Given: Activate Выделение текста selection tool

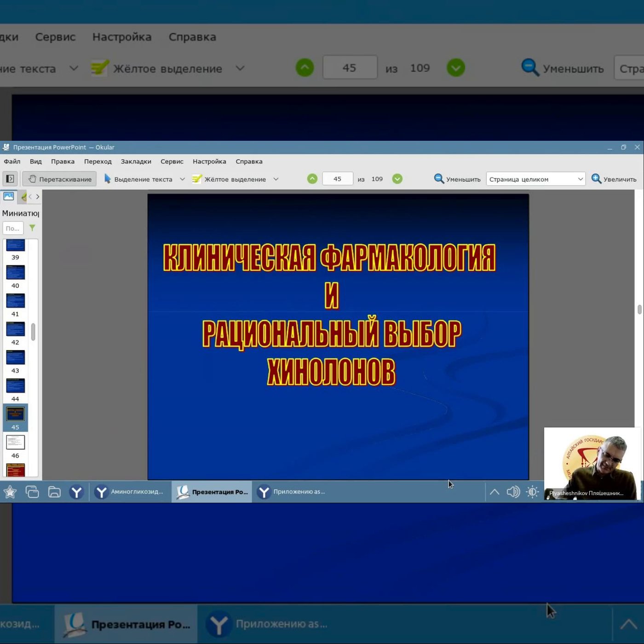Looking at the screenshot, I should click(x=138, y=179).
